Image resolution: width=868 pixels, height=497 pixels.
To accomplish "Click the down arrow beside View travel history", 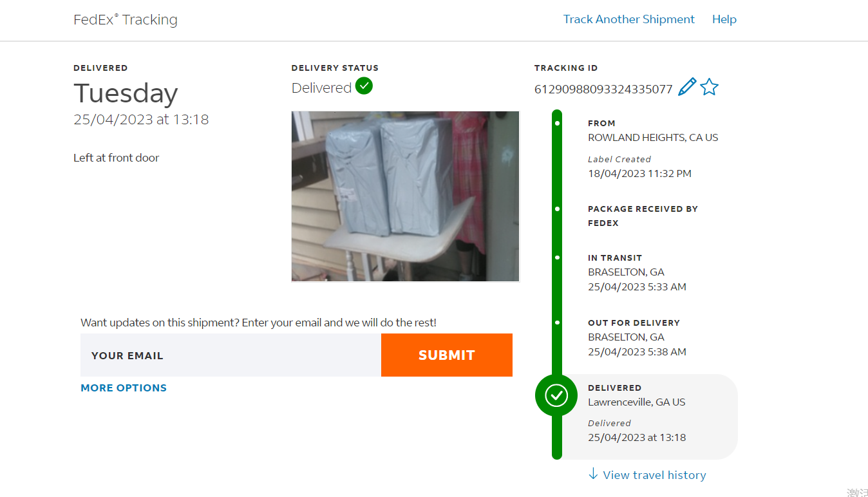I will coord(593,474).
